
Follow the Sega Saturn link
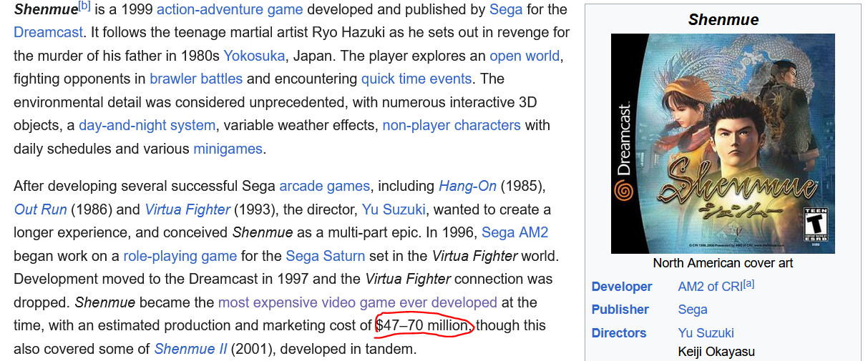pos(325,256)
